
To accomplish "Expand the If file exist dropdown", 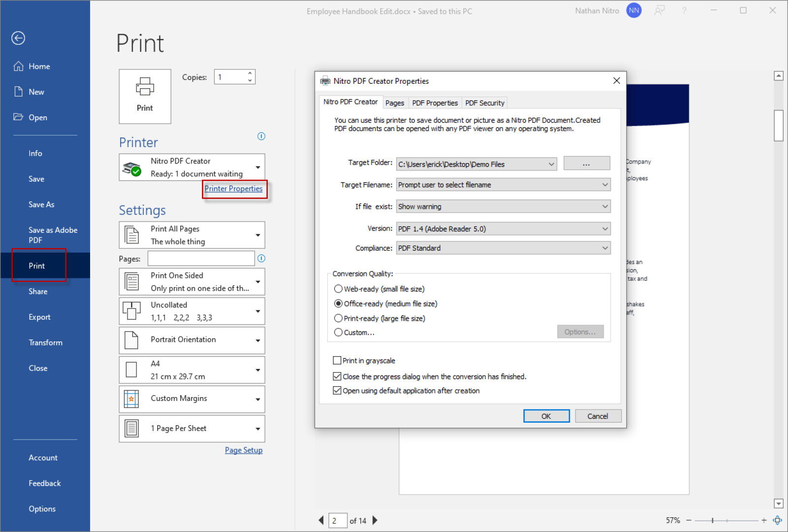I will pos(605,206).
